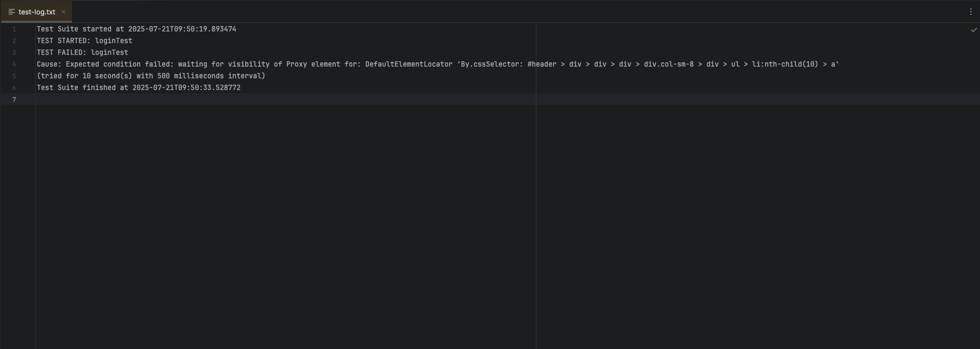This screenshot has width=980, height=349.
Task: Click line number 1 in the gutter
Action: pyautogui.click(x=14, y=29)
